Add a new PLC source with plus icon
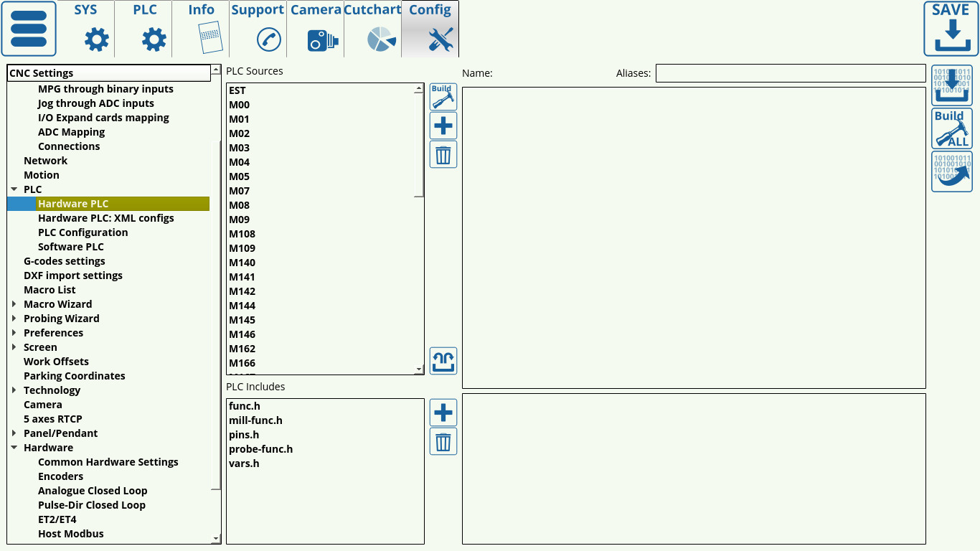 (x=443, y=125)
